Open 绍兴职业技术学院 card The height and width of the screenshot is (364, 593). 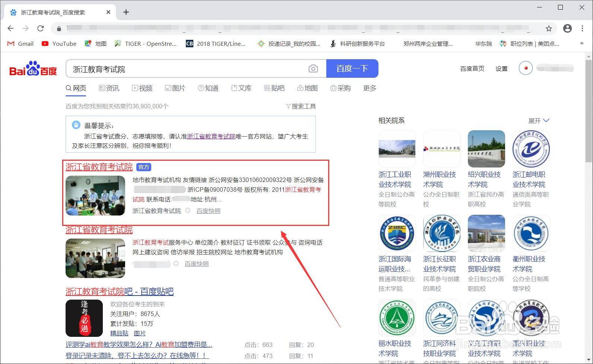pos(486,169)
